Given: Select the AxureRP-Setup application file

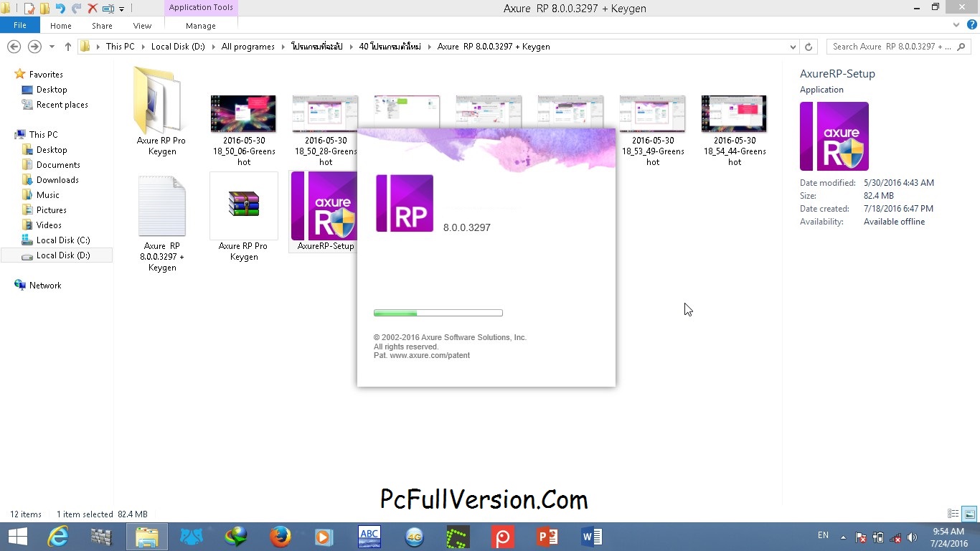Looking at the screenshot, I should point(324,212).
